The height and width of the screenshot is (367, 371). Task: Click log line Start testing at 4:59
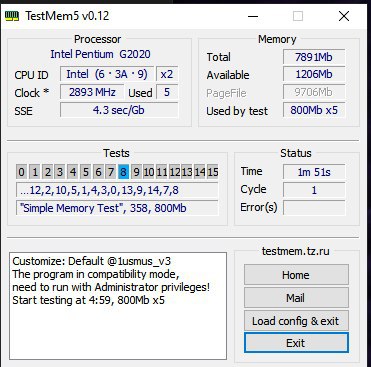[89, 300]
